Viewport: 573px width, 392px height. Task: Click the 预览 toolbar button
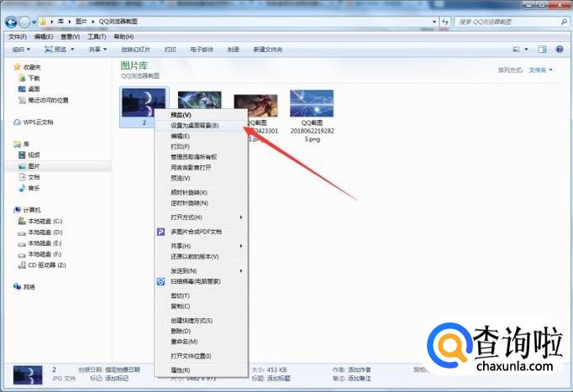click(x=55, y=50)
